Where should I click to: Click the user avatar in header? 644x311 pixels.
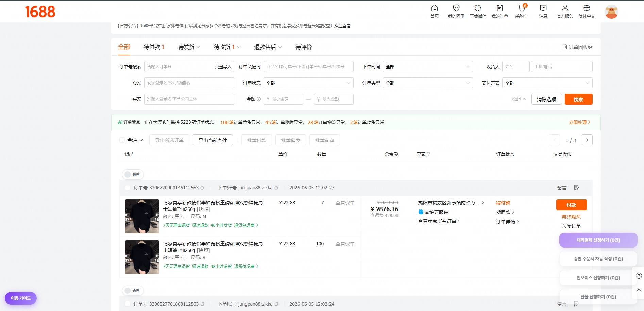click(611, 12)
